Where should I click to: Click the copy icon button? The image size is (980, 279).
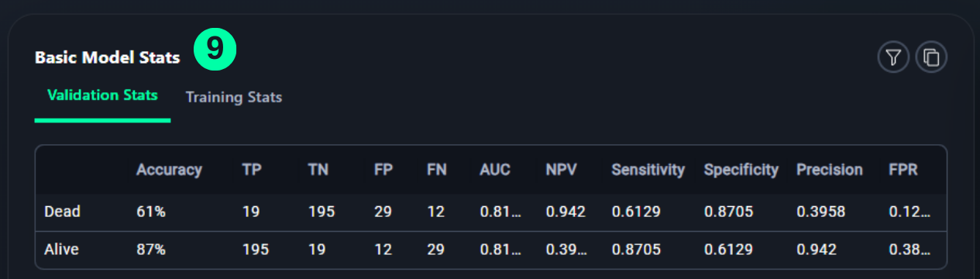932,57
